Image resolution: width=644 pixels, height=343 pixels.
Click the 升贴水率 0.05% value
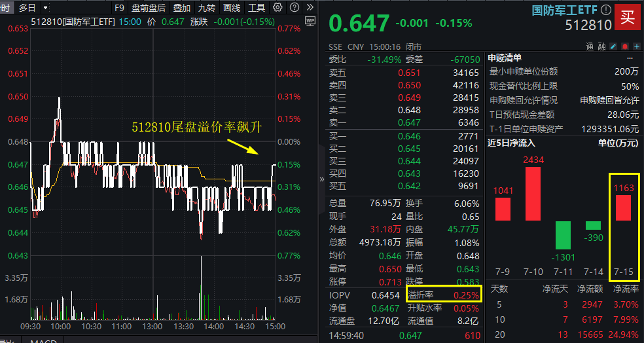point(466,308)
